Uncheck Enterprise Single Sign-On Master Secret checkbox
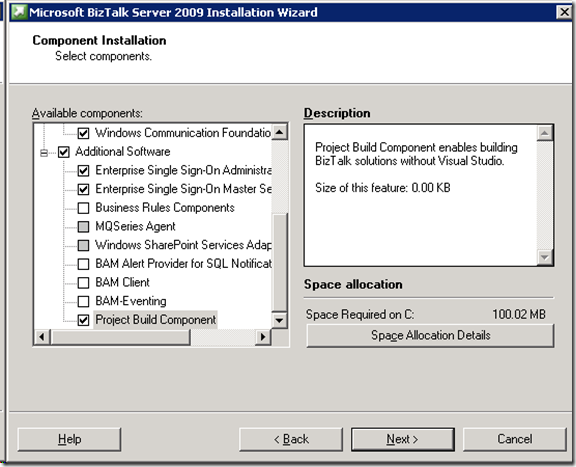Screen dimensions: 576x467 point(83,189)
